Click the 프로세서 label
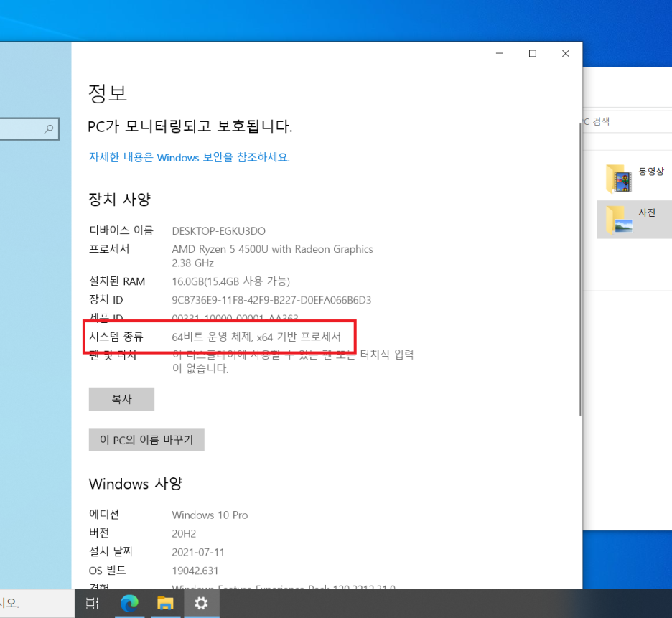This screenshot has height=618, width=672. pyautogui.click(x=109, y=249)
